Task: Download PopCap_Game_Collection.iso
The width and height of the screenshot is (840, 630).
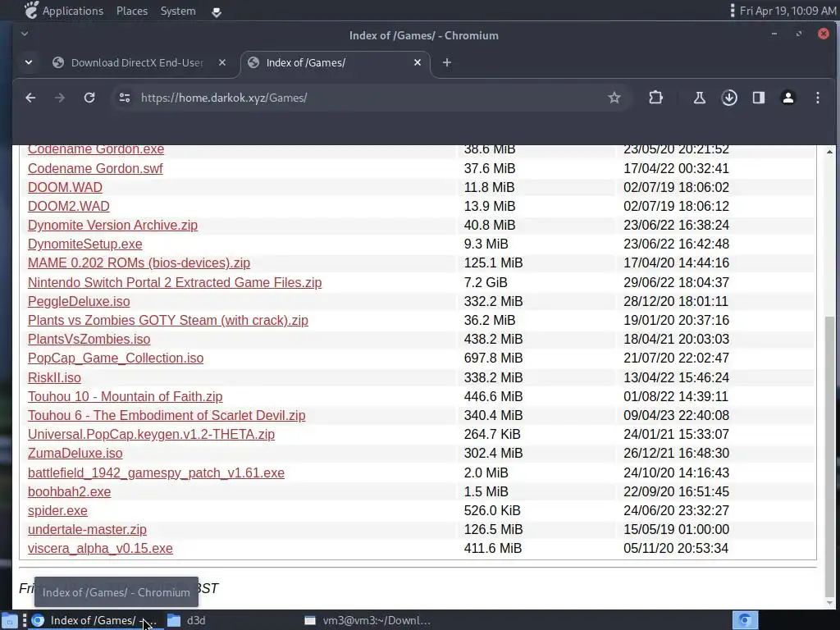Action: point(116,358)
